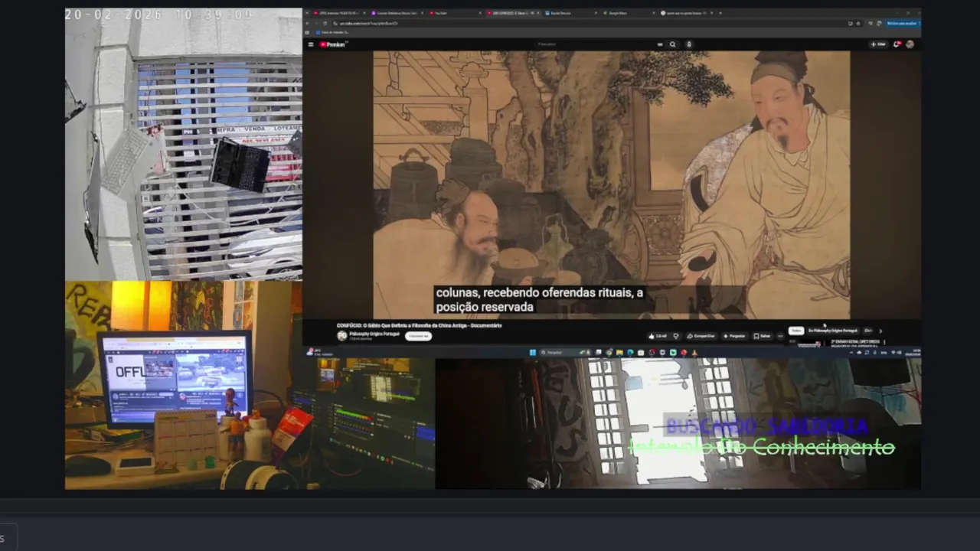Open the bookmarks bar folder item
The image size is (980, 551).
click(332, 32)
